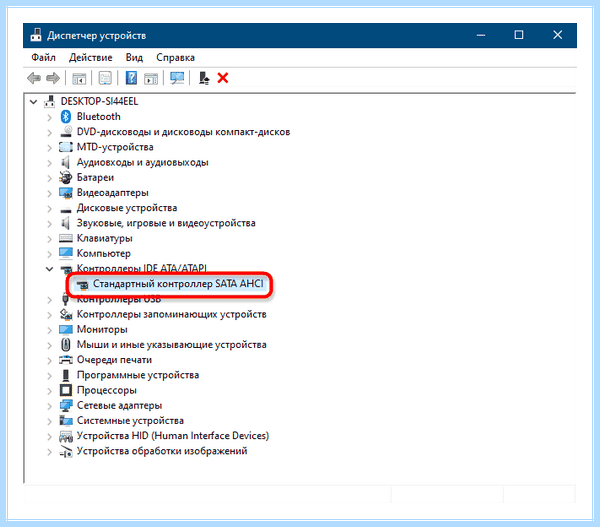This screenshot has height=527, width=600.
Task: Click the blue Help question-mark icon
Action: tap(131, 78)
